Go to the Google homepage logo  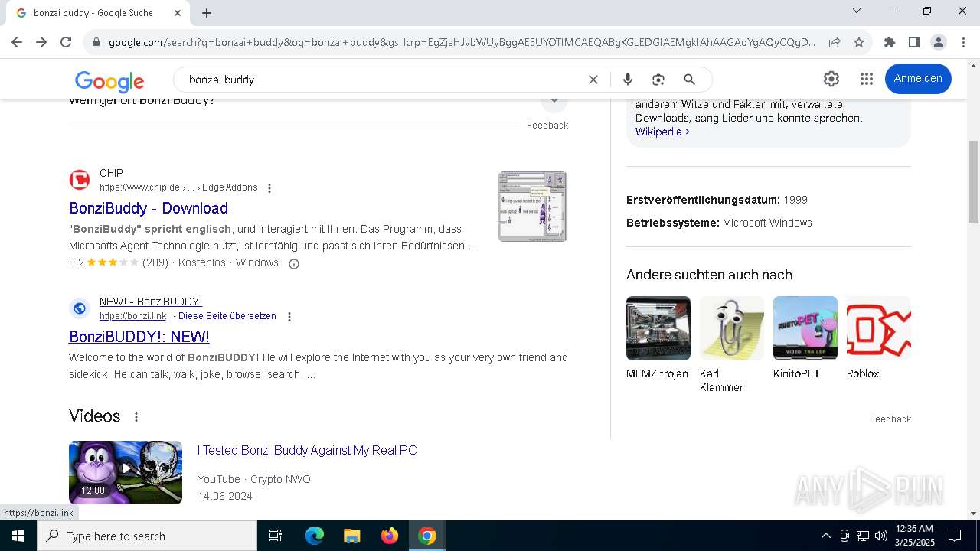click(x=109, y=80)
